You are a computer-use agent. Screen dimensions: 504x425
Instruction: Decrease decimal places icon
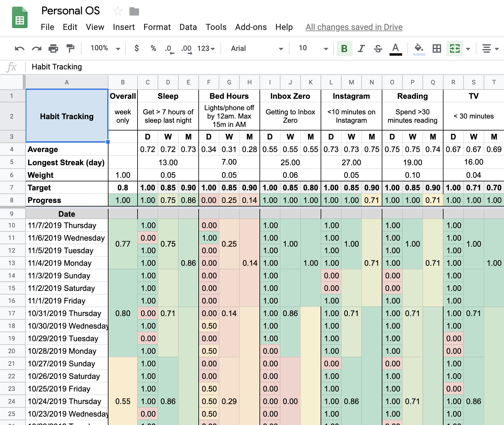pyautogui.click(x=169, y=49)
